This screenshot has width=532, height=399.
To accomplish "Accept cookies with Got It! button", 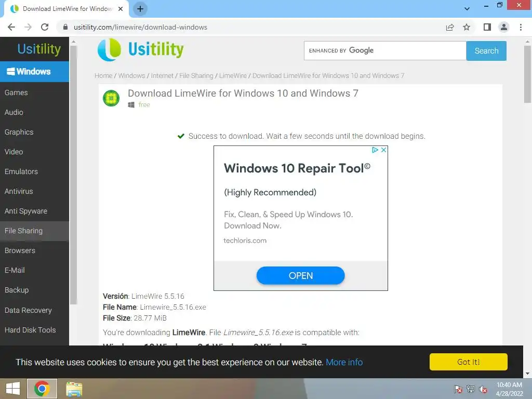I will coord(468,362).
